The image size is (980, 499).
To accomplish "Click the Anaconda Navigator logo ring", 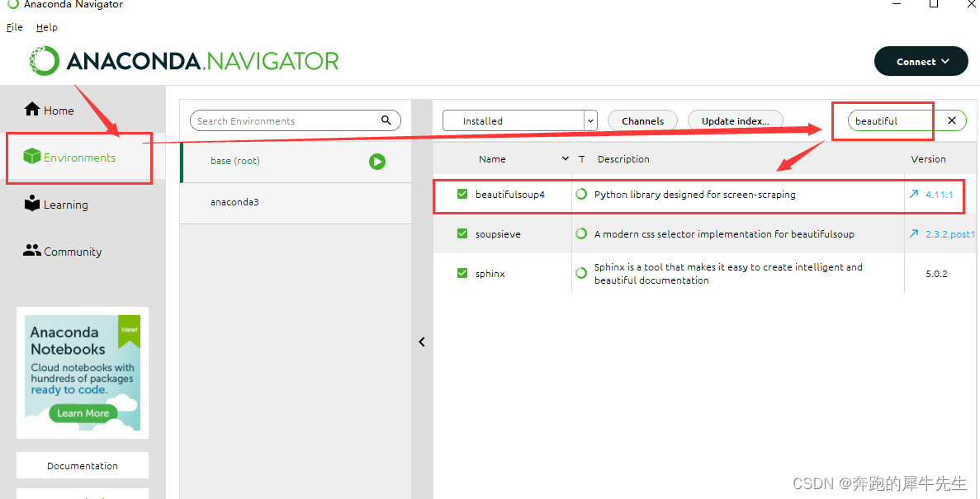I will coord(45,60).
